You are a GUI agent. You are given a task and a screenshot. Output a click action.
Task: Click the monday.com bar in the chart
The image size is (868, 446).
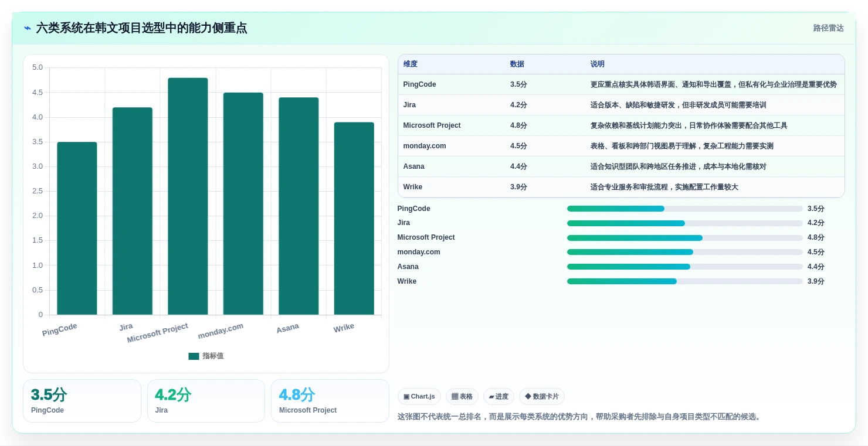(243, 204)
